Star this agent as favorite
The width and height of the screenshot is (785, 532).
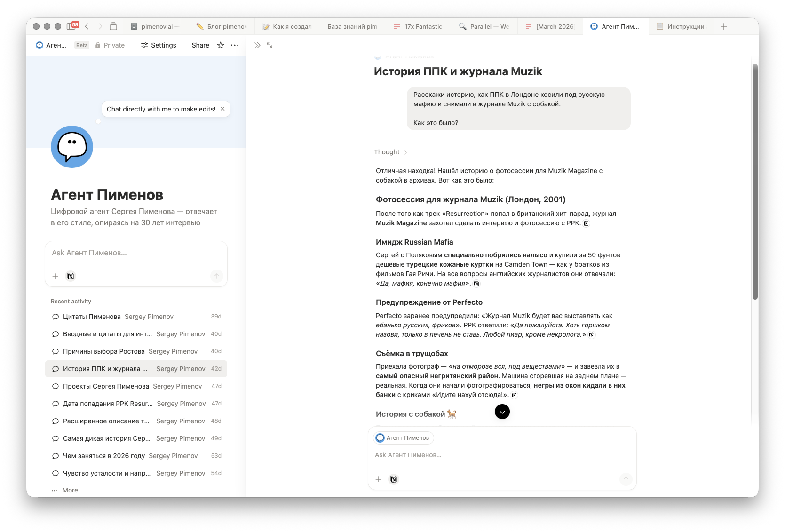coord(221,45)
